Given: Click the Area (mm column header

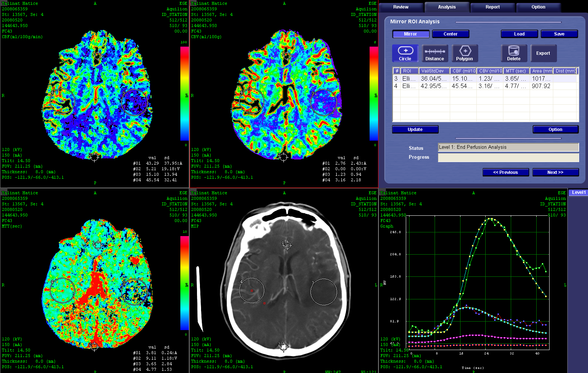Looking at the screenshot, I should click(x=541, y=71).
